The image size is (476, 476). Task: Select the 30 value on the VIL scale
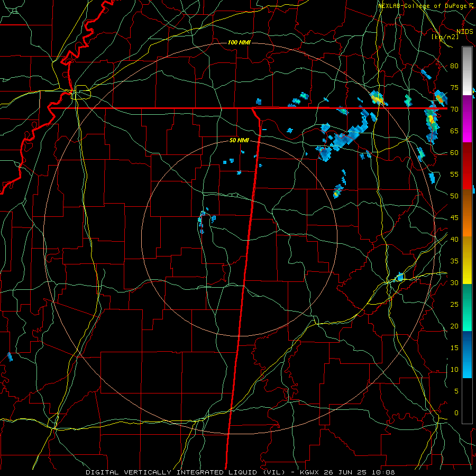pyautogui.click(x=454, y=282)
